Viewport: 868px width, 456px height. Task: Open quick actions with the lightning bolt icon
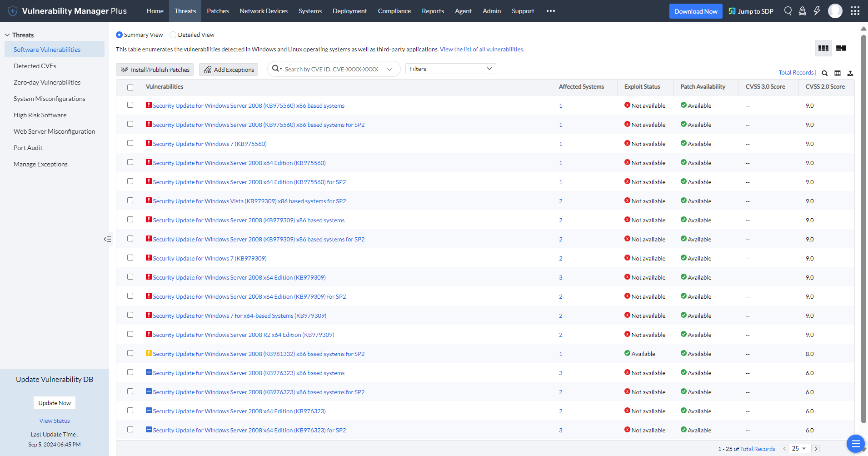(x=818, y=11)
